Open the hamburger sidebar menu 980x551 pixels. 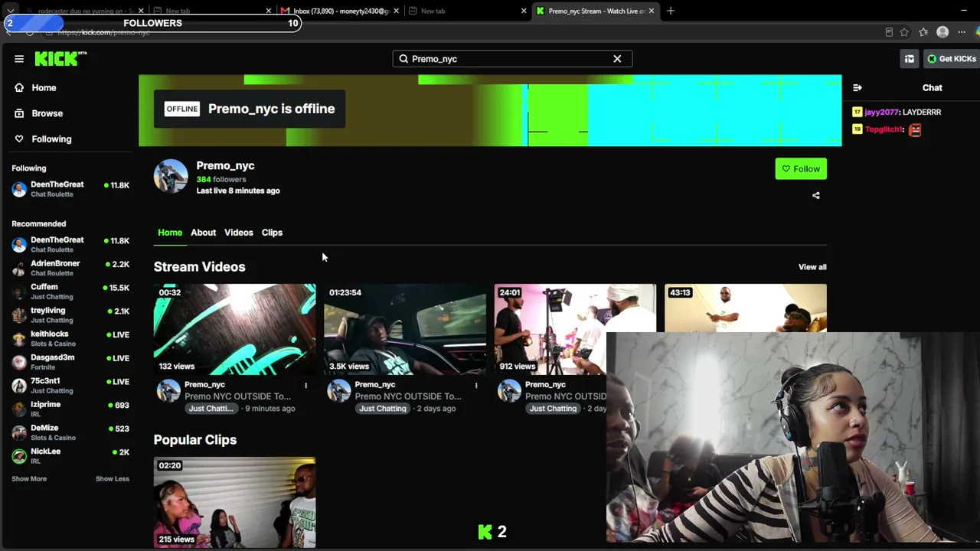pos(19,58)
